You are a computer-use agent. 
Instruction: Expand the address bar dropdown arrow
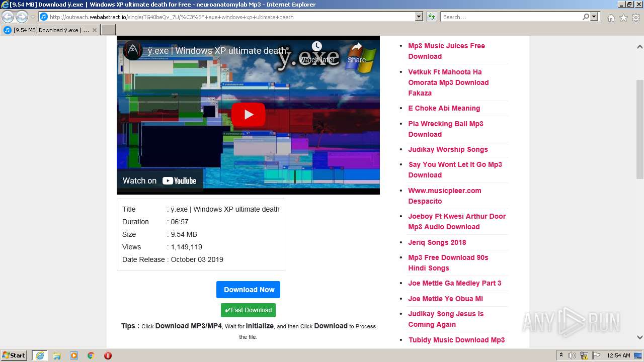pyautogui.click(x=419, y=17)
